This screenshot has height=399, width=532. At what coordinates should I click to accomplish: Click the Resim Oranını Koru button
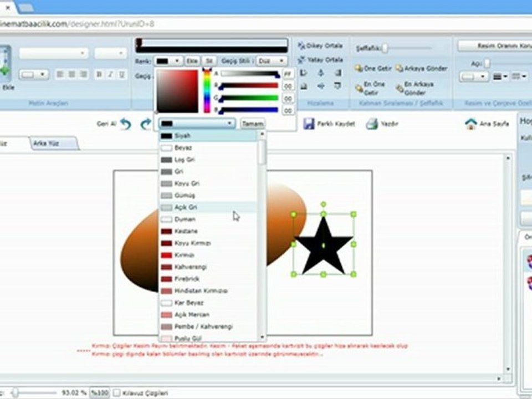point(495,45)
